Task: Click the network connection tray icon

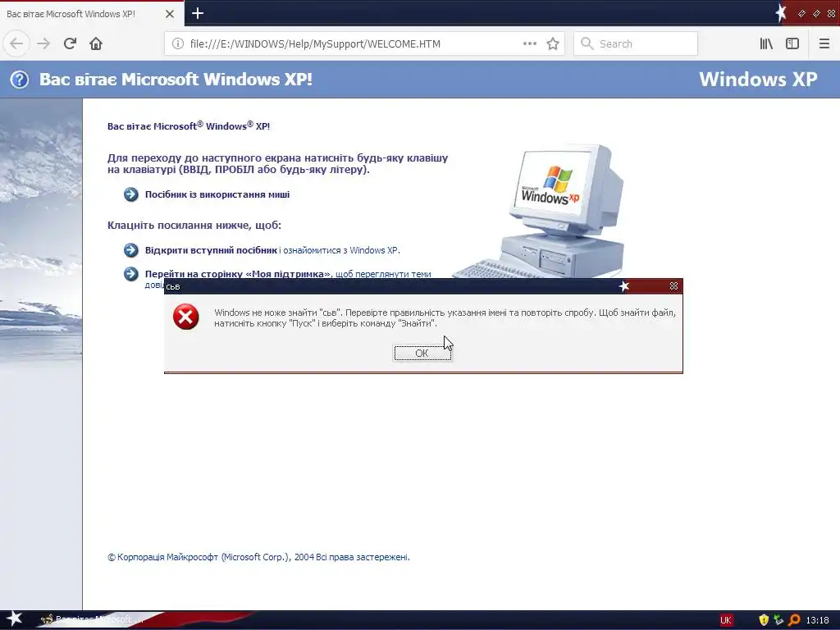Action: click(x=778, y=620)
